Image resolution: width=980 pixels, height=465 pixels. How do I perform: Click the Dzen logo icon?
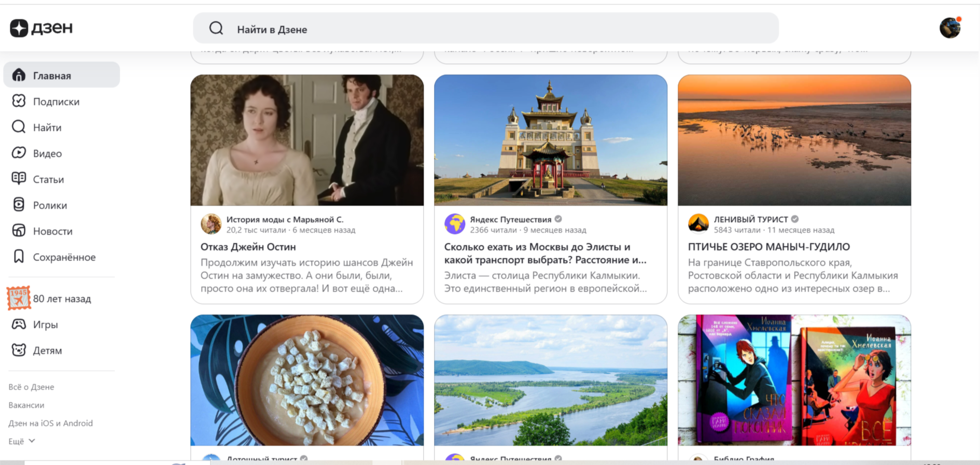pos(19,28)
